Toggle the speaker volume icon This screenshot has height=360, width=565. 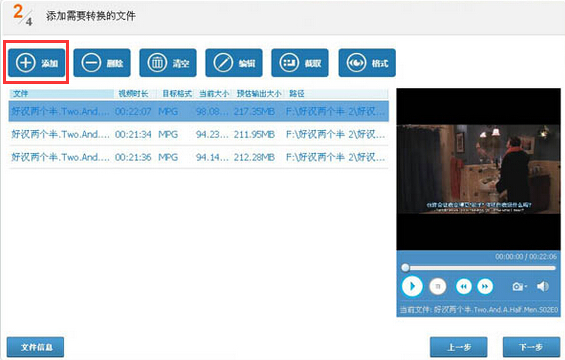tap(543, 286)
